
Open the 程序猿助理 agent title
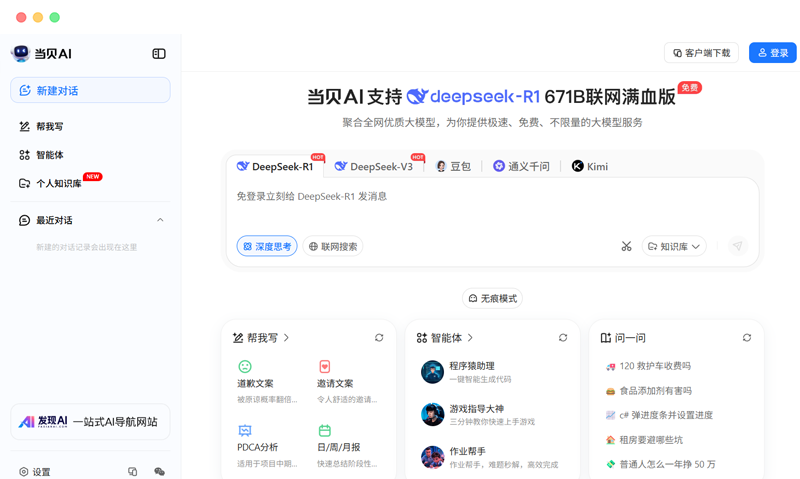tap(472, 366)
